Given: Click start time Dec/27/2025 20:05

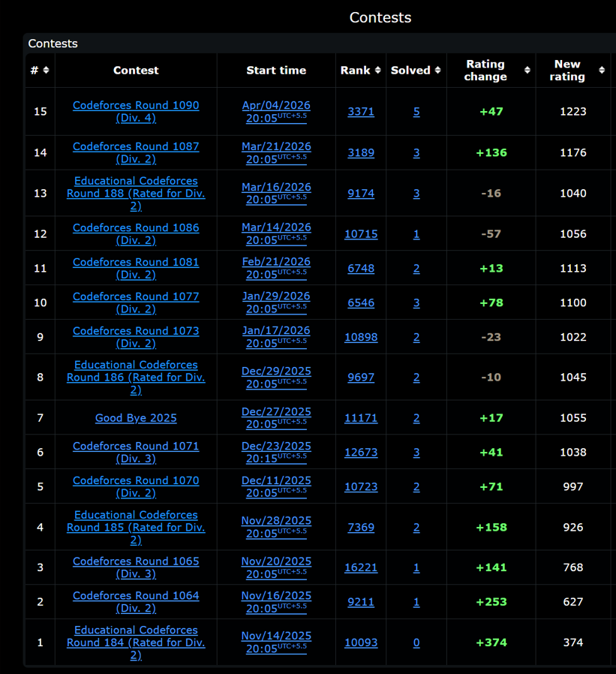Looking at the screenshot, I should [x=276, y=418].
